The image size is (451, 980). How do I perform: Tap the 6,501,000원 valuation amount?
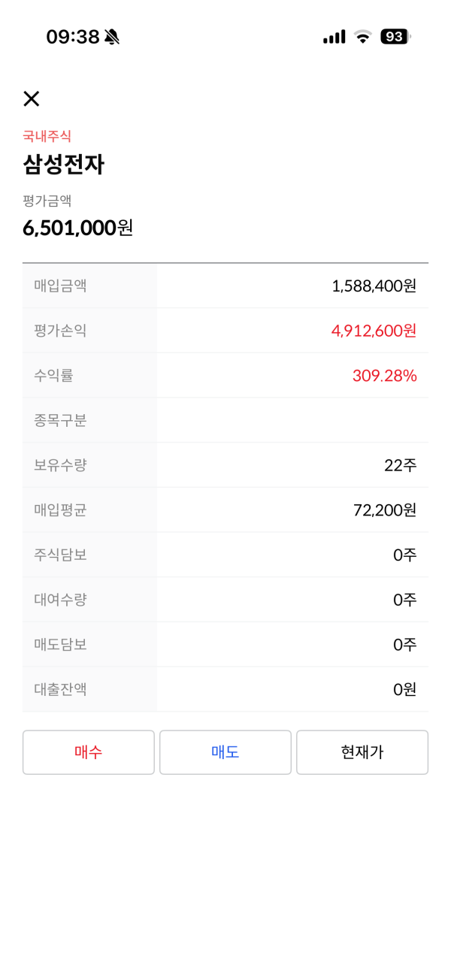[78, 228]
